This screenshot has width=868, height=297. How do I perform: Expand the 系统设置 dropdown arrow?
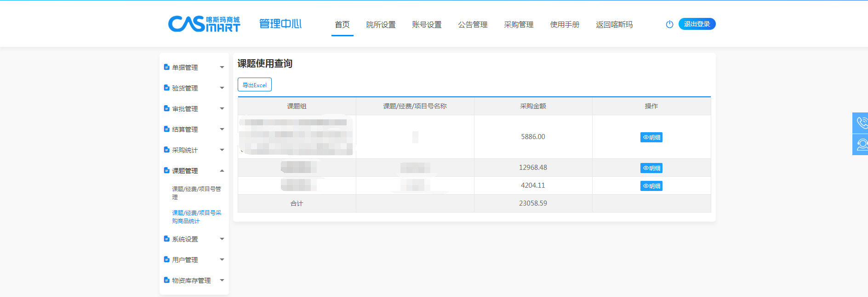point(222,239)
